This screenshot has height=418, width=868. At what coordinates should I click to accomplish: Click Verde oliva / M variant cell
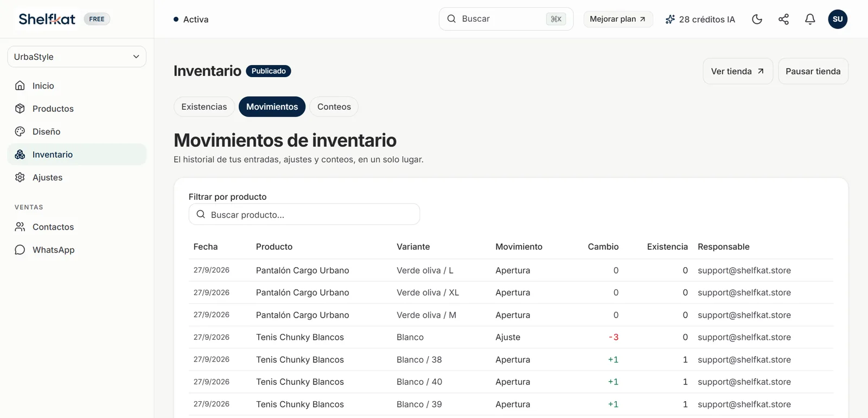point(426,315)
